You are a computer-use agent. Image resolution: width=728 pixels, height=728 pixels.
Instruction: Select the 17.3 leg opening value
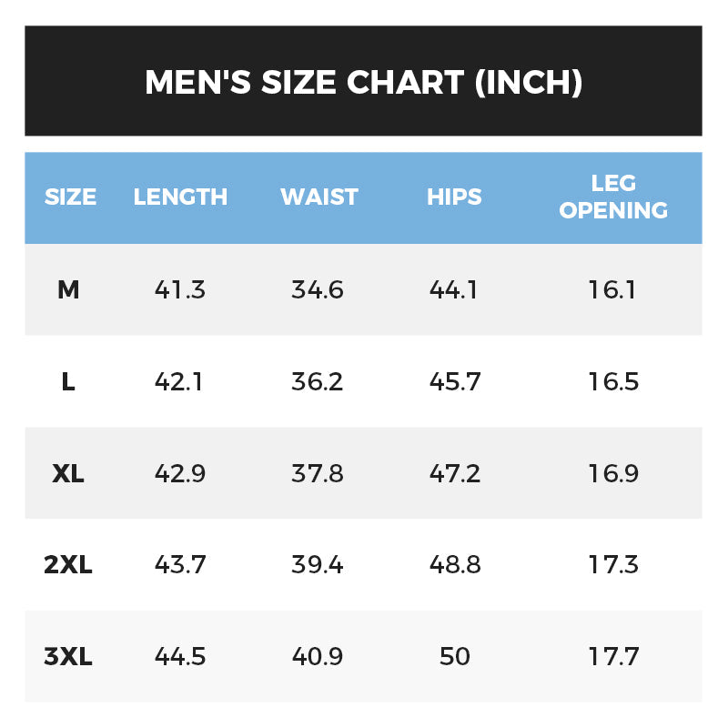point(613,565)
